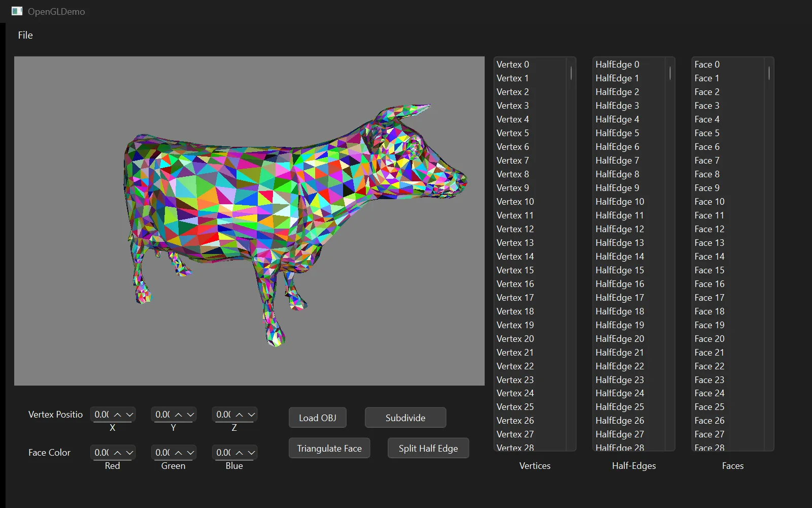The width and height of the screenshot is (812, 508).
Task: Click the Faces list scrollbar
Action: click(769, 73)
